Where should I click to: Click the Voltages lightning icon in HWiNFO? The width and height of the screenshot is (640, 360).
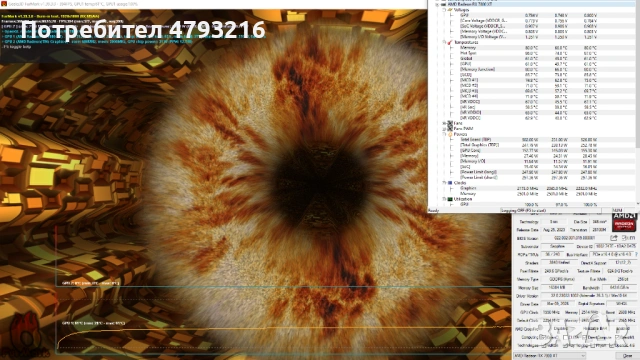450,9
